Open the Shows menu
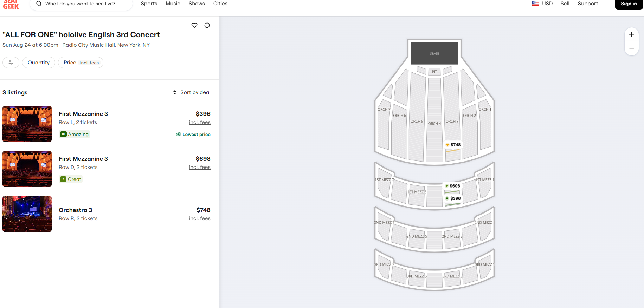The width and height of the screenshot is (644, 308). 197,4
